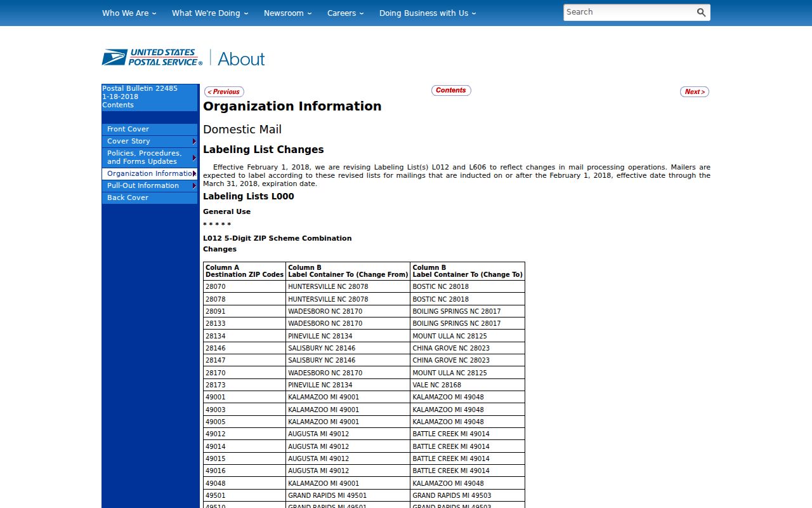812x508 pixels.
Task: Click the Organization Information heading
Action: pyautogui.click(x=292, y=106)
